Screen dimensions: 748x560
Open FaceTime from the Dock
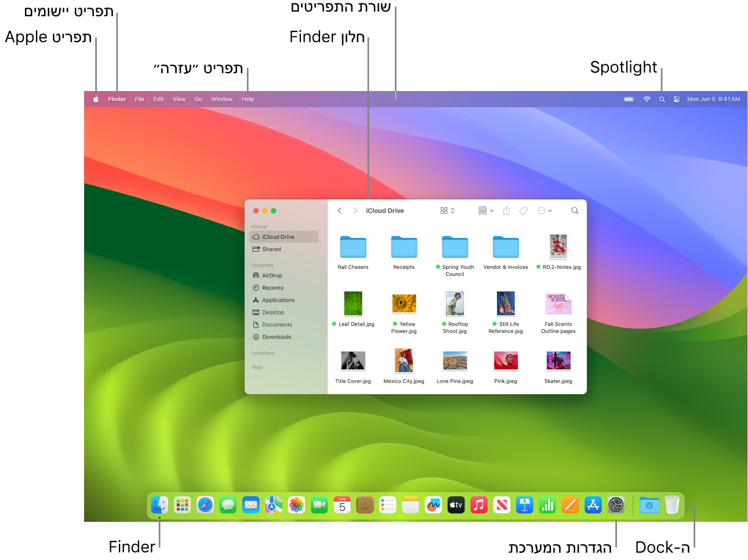click(319, 505)
